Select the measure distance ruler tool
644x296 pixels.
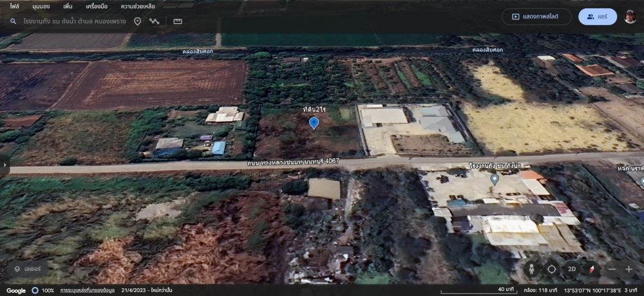tap(177, 21)
